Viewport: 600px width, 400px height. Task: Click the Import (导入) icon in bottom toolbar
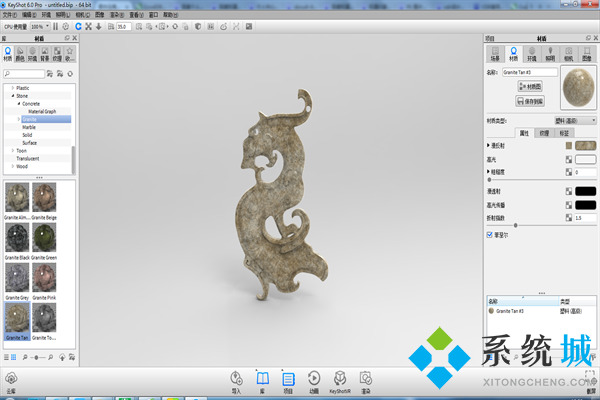coord(237,380)
